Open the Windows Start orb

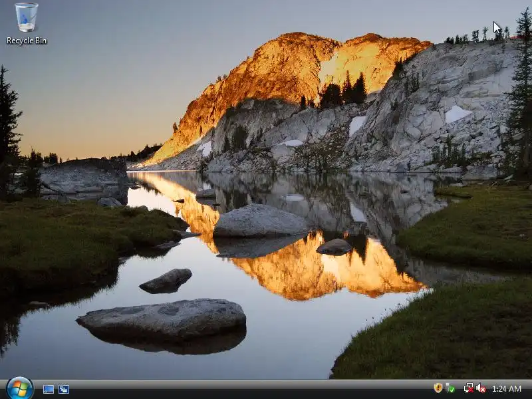pos(20,389)
